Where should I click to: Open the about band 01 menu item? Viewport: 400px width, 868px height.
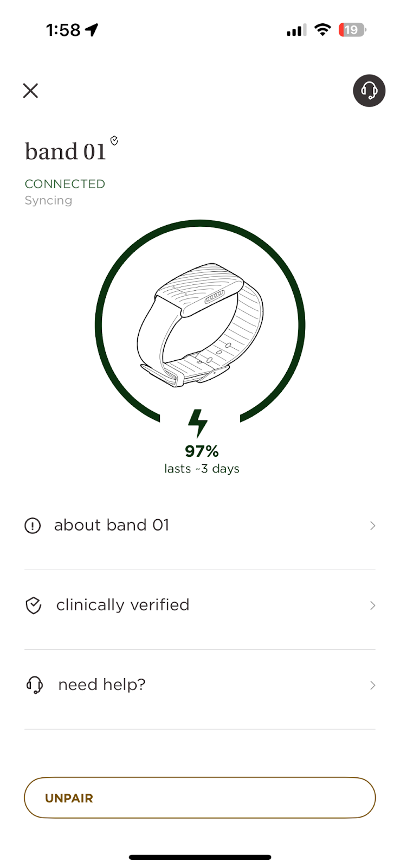(x=112, y=525)
